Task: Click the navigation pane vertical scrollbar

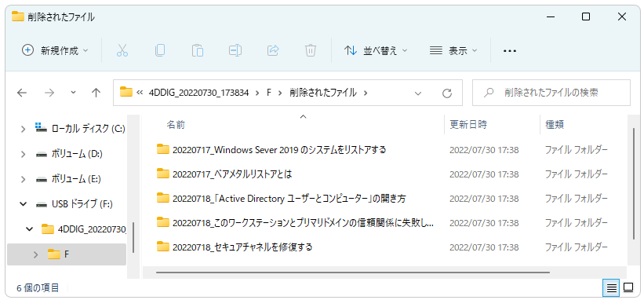Action: (133, 237)
